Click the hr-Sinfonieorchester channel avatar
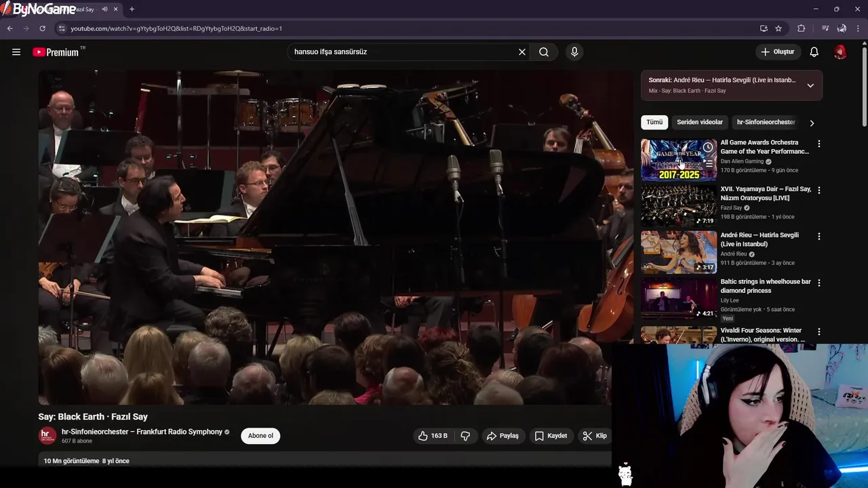 click(47, 436)
